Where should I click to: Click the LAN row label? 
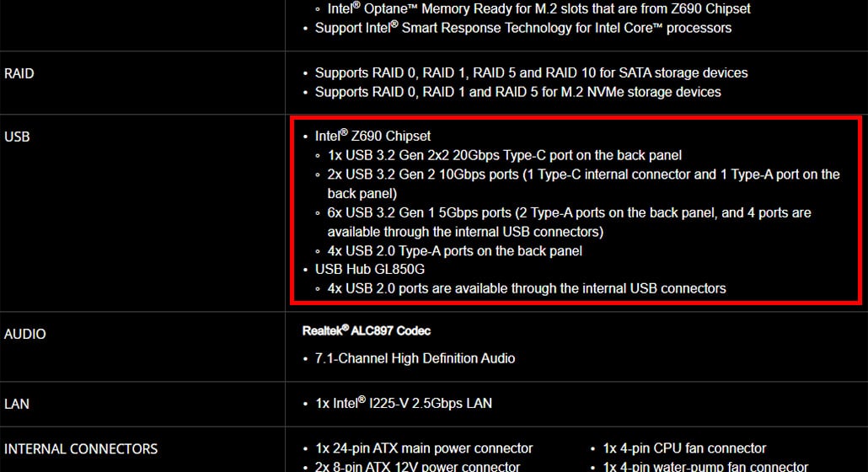[x=17, y=404]
